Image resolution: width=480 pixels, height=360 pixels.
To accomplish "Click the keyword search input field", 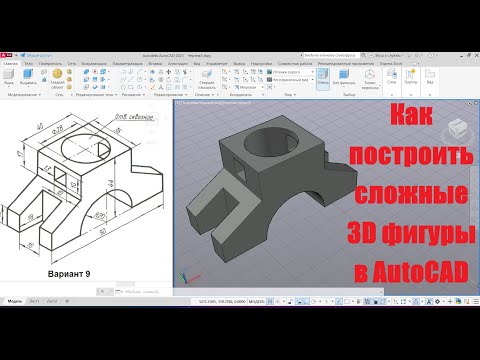I will (331, 55).
